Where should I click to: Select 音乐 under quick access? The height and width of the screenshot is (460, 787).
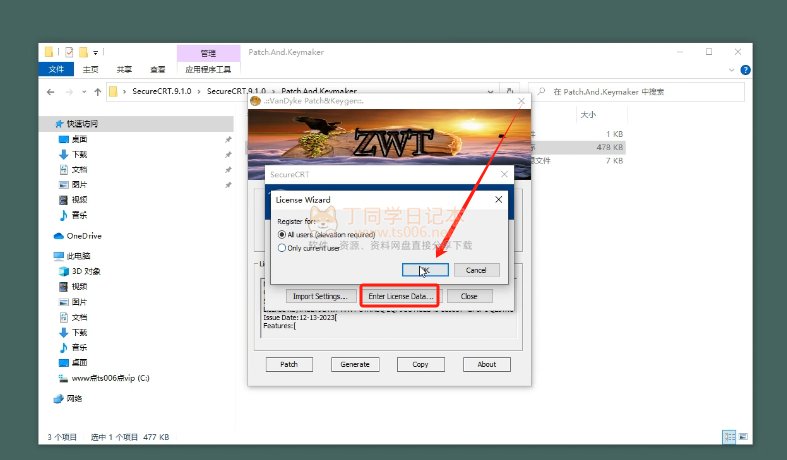(x=79, y=215)
